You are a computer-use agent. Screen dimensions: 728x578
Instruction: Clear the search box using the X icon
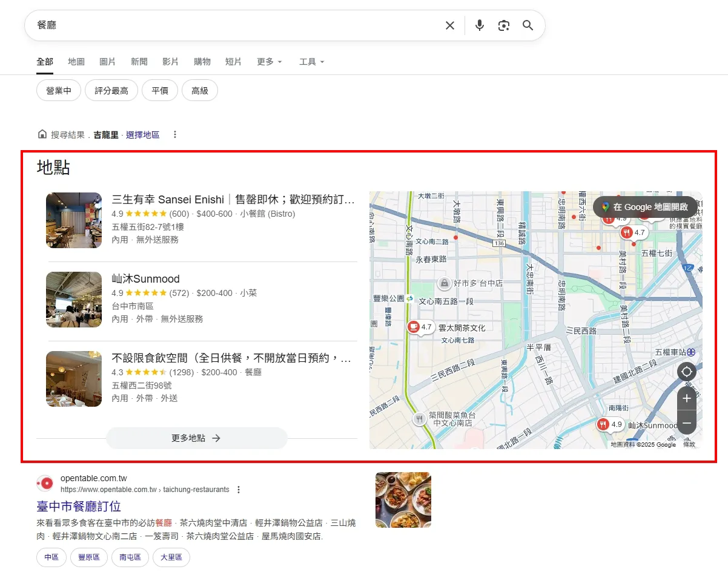click(450, 25)
